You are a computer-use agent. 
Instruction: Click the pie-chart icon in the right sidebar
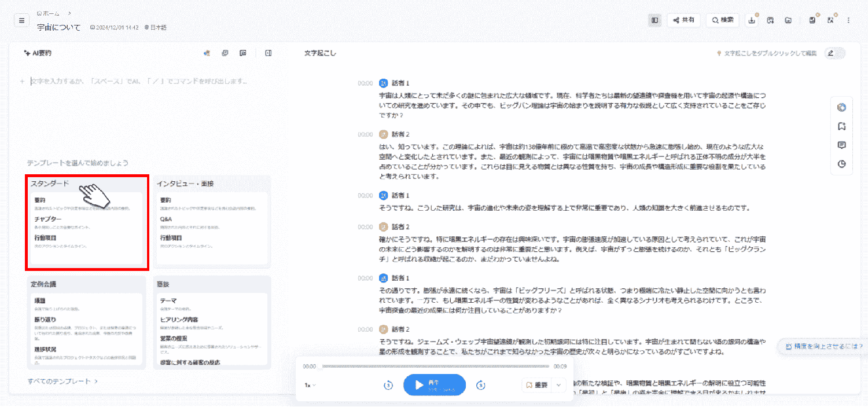[x=841, y=164]
